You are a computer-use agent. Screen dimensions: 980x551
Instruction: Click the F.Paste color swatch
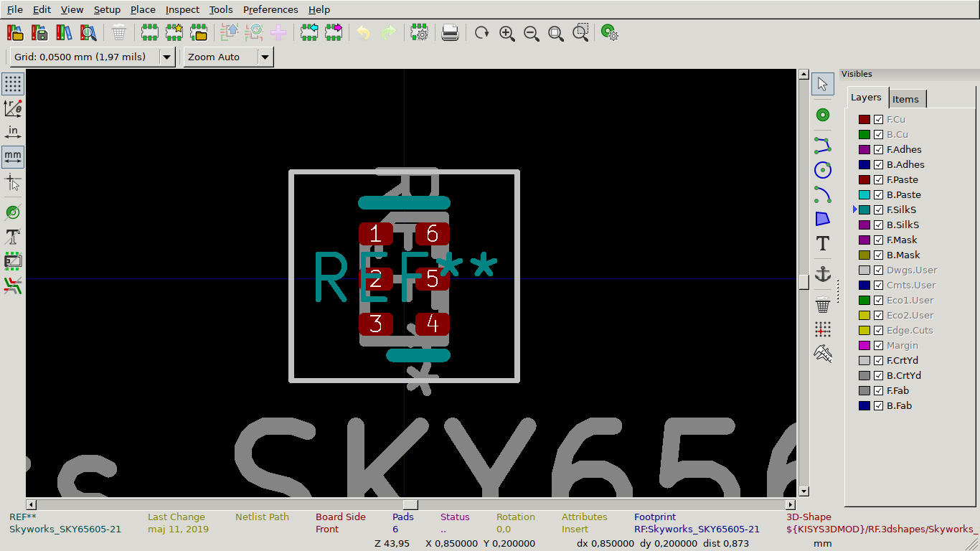(864, 179)
